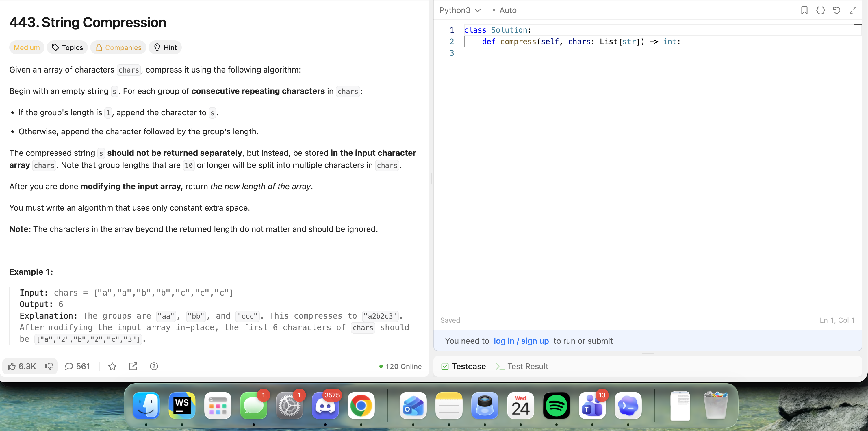Open Notes app in dock
This screenshot has width=868, height=431.
tap(449, 405)
